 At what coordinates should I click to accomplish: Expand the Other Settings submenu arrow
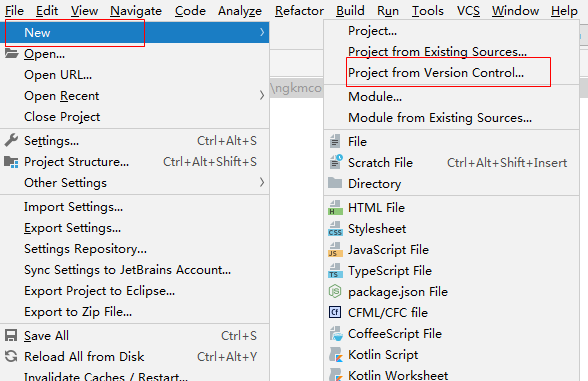[262, 182]
